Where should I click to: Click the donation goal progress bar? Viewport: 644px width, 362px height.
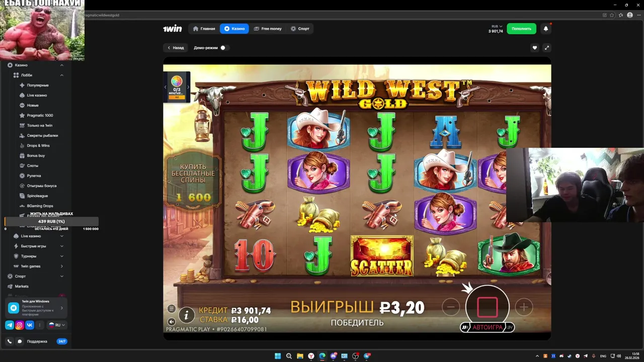51,221
